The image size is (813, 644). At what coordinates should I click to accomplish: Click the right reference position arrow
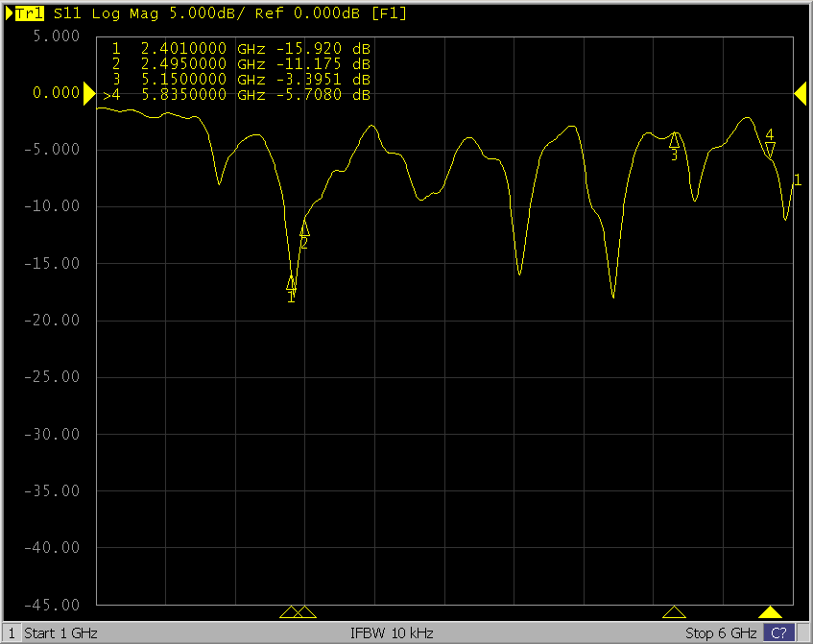[800, 92]
